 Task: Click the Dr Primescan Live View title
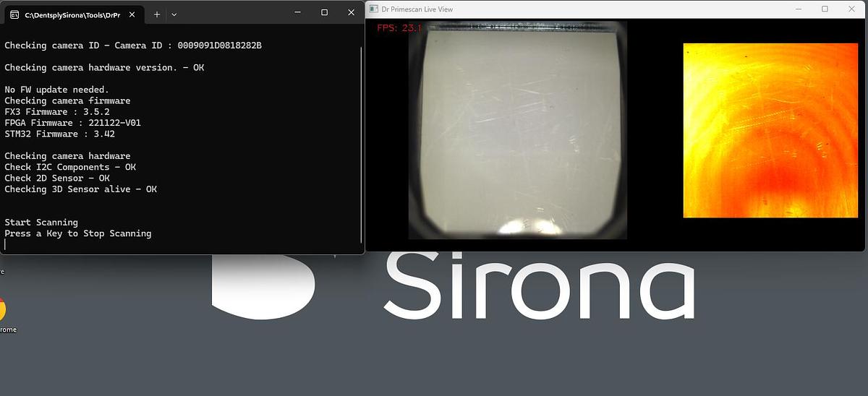pos(417,9)
